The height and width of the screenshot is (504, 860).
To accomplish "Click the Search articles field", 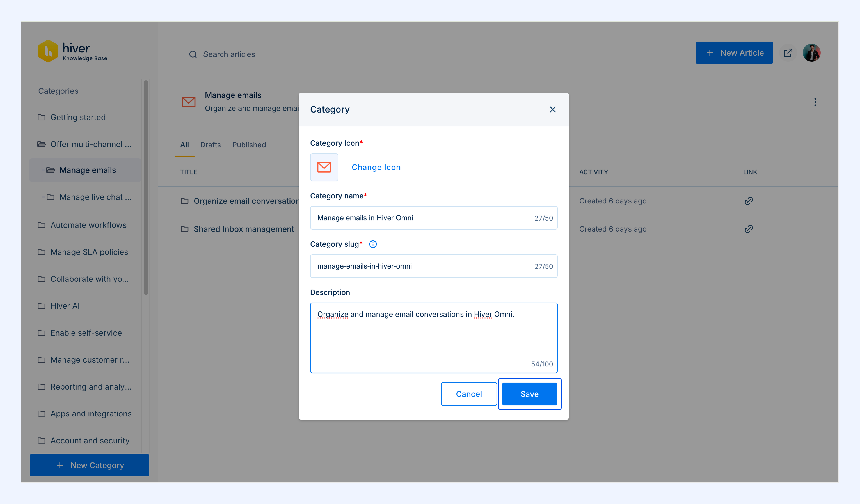I will click(341, 55).
